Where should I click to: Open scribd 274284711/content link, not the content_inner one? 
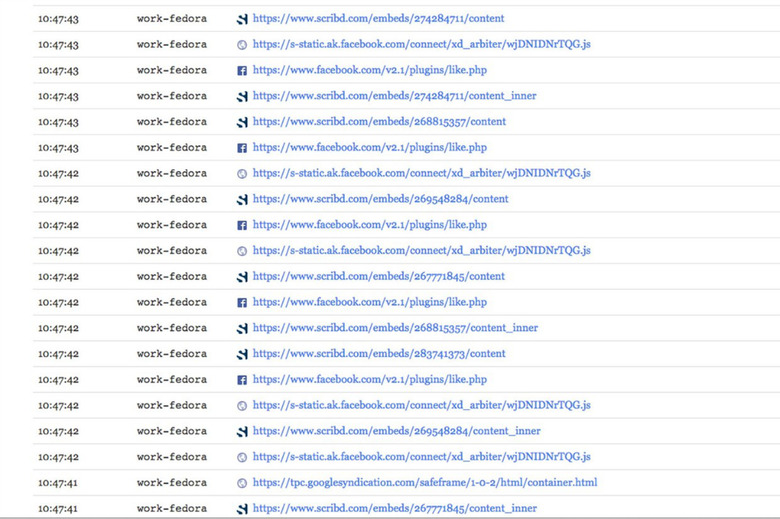click(379, 18)
